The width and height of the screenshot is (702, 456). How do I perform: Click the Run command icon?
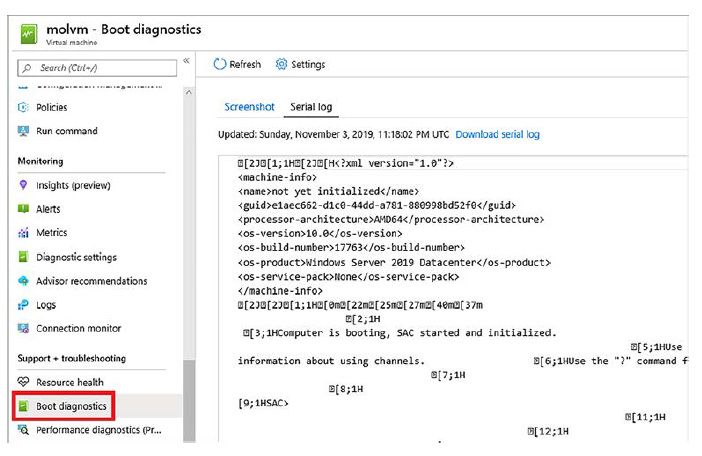tap(25, 131)
